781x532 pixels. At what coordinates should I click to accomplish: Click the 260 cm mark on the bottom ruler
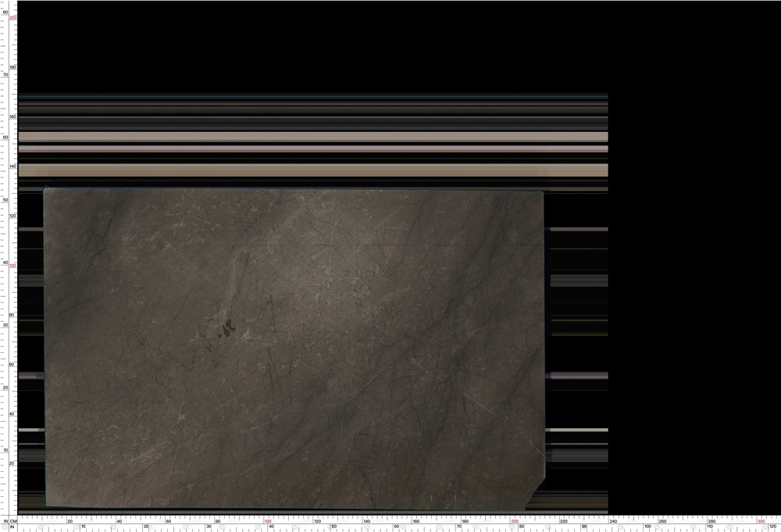pos(662,522)
